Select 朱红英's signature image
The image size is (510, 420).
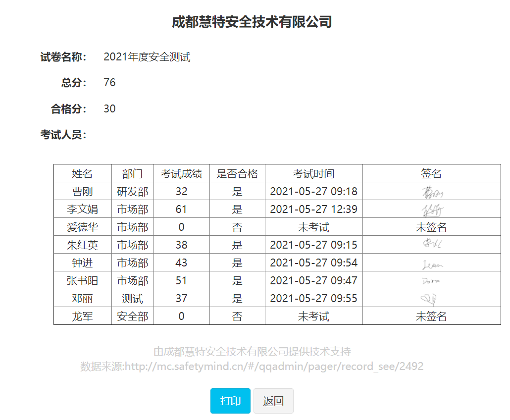tap(432, 243)
